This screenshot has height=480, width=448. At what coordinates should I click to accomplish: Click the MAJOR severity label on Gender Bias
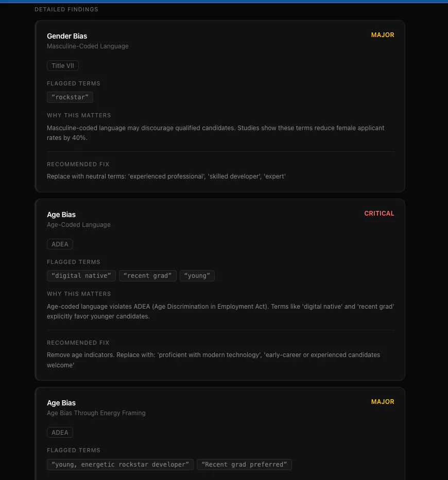tap(383, 35)
